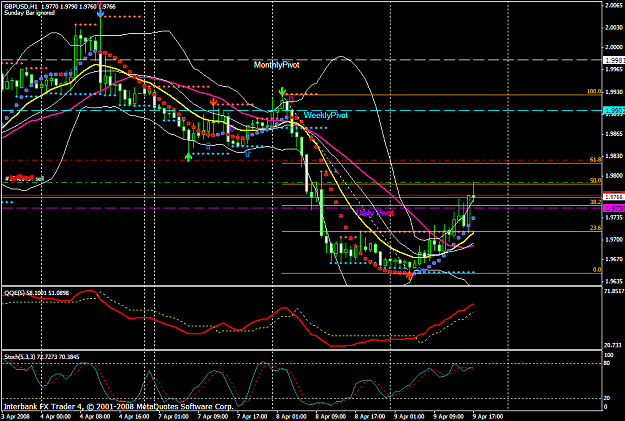Click the 1.9800 price scale value

pos(614,176)
